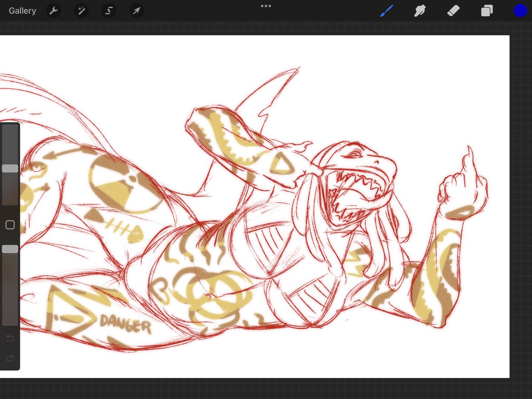Activate the Transform arrow tool
532x399 pixels.
coord(137,11)
